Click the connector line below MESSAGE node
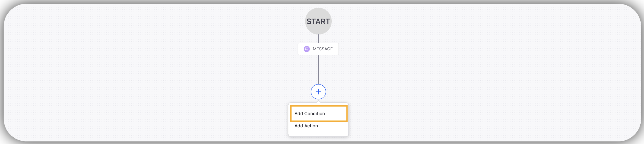 (x=318, y=69)
